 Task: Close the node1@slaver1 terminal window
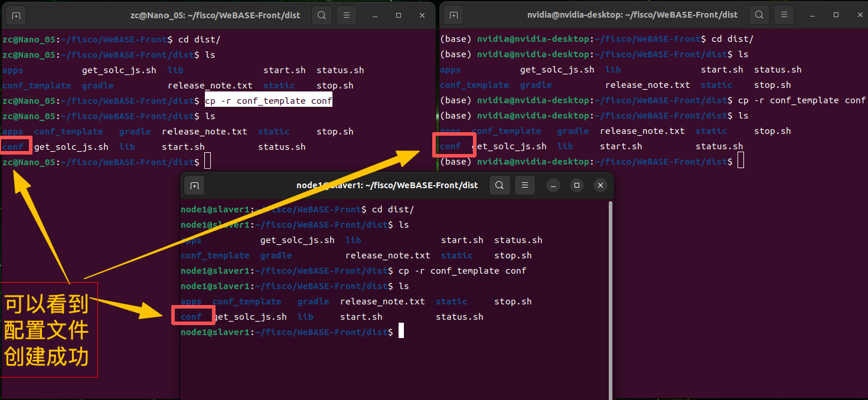[x=600, y=185]
